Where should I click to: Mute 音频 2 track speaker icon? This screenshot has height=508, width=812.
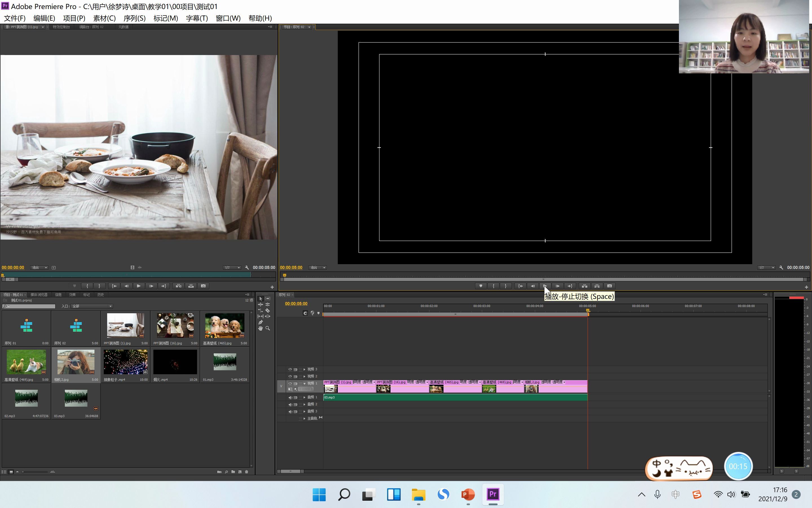tap(290, 405)
